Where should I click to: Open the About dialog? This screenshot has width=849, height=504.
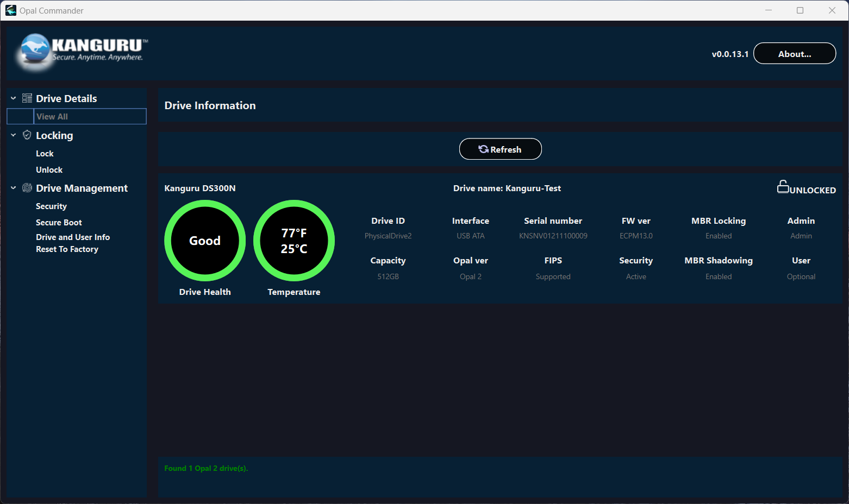point(795,53)
